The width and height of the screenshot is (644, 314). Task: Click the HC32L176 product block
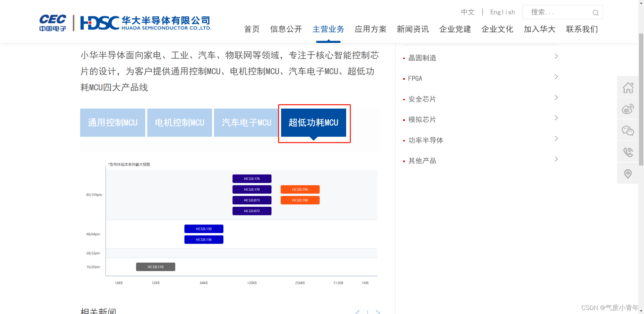tap(252, 179)
